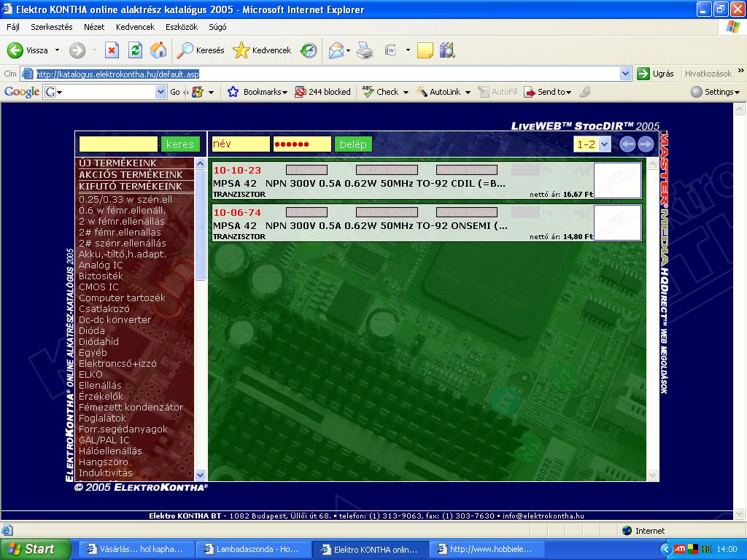Screen dimensions: 747x560
Task: Click the password dots field
Action: pyautogui.click(x=302, y=144)
